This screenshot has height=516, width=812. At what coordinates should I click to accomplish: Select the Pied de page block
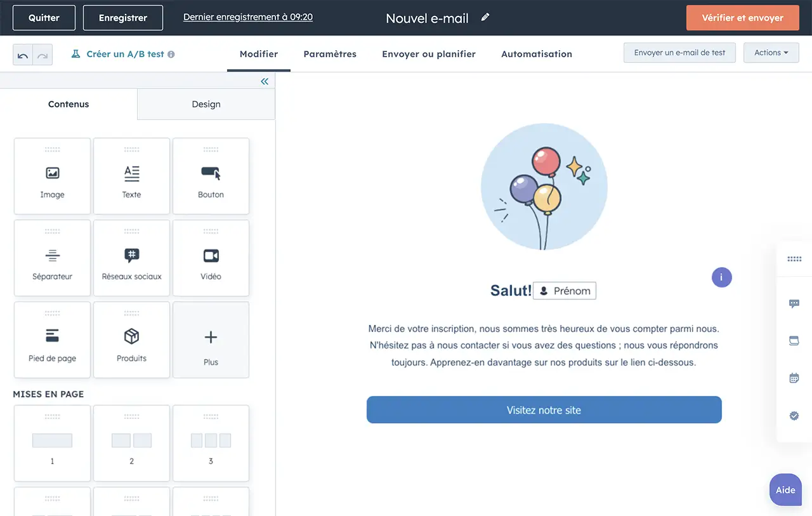point(52,340)
